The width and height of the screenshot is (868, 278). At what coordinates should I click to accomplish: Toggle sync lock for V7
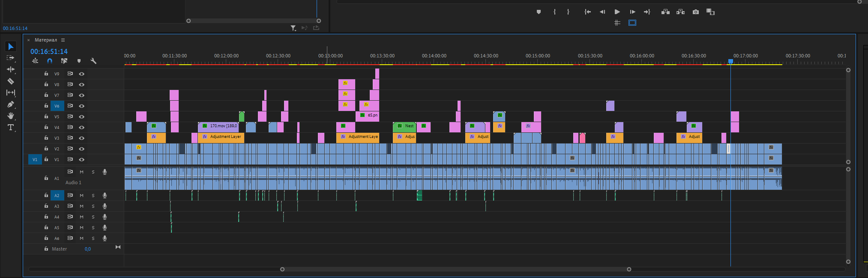pyautogui.click(x=70, y=95)
